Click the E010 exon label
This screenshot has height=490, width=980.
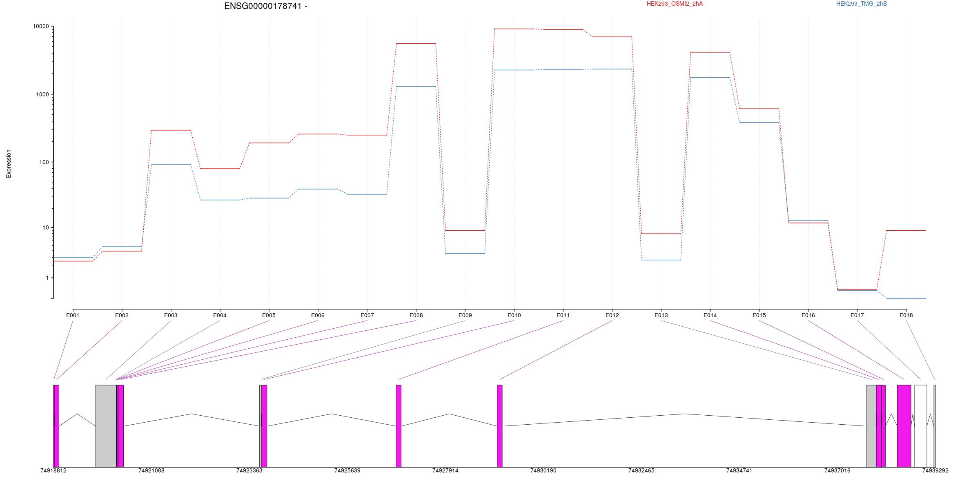[x=514, y=315]
